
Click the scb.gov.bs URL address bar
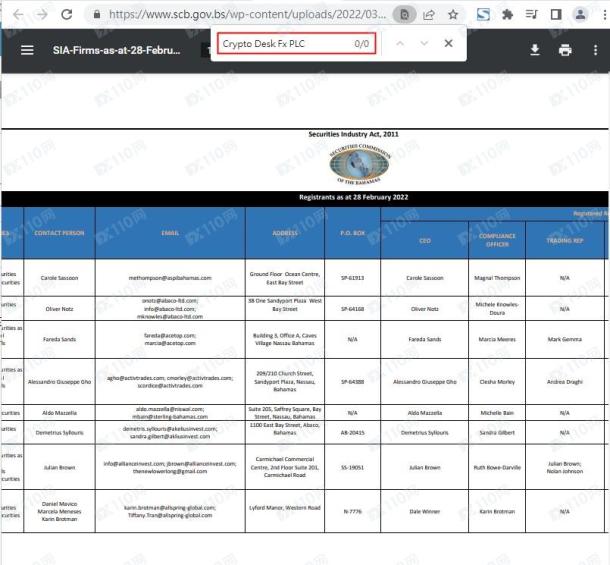pos(247,15)
